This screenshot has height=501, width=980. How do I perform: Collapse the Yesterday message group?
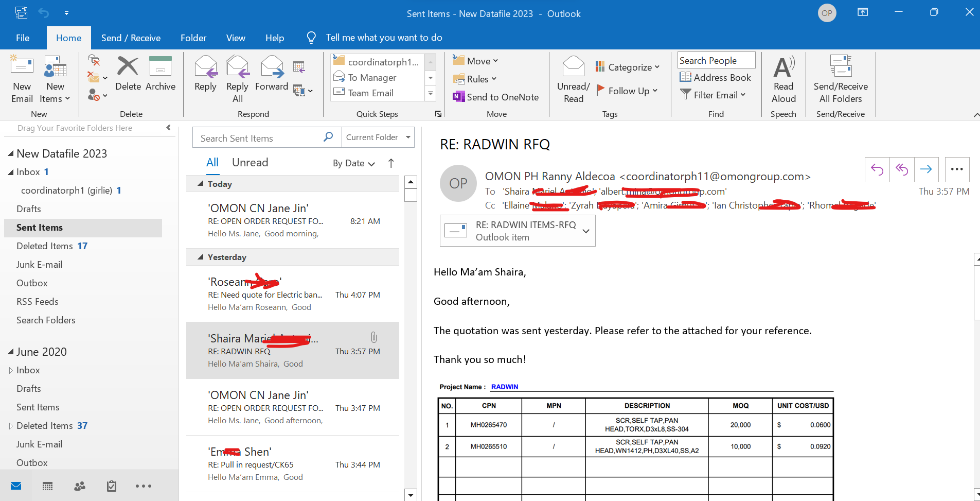[201, 257]
